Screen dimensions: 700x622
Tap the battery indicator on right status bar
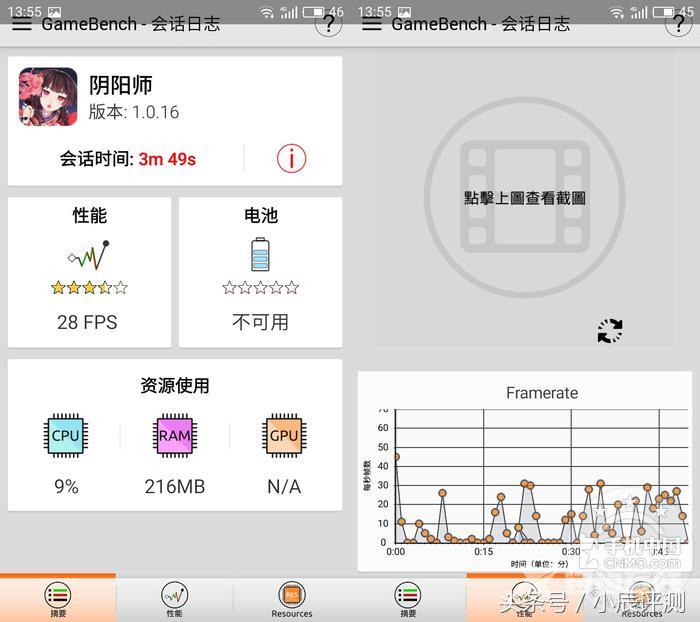664,12
